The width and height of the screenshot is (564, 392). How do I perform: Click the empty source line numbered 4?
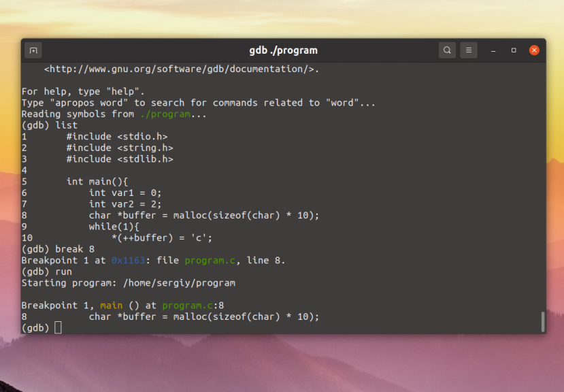point(24,170)
